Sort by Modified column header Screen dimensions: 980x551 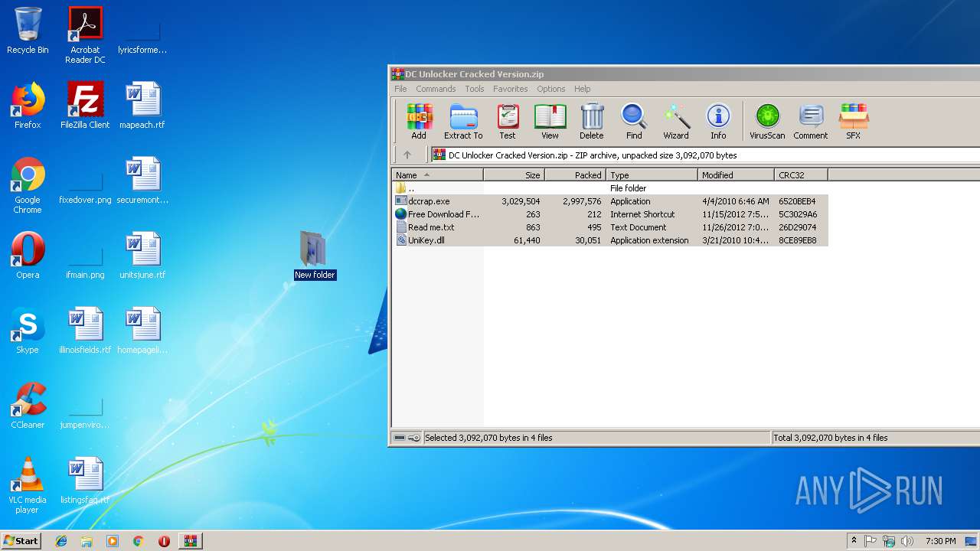(736, 174)
